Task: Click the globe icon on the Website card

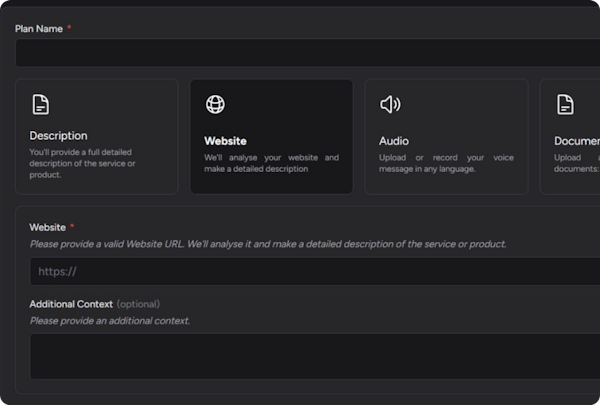Action: click(215, 105)
